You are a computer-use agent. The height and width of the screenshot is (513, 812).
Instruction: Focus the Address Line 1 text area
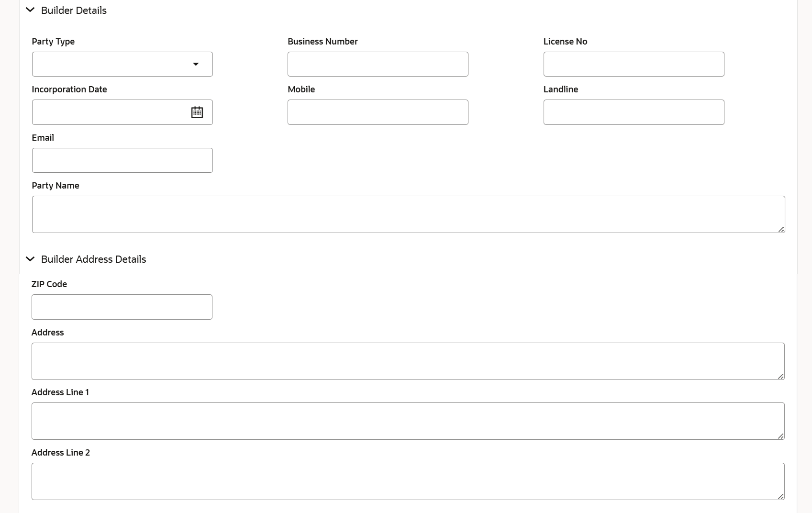[408, 421]
